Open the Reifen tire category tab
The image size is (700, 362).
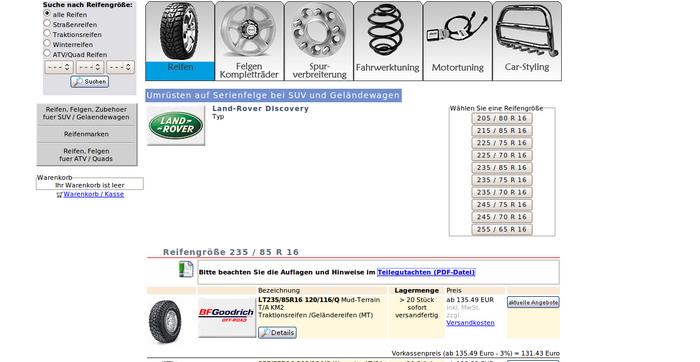point(180,41)
